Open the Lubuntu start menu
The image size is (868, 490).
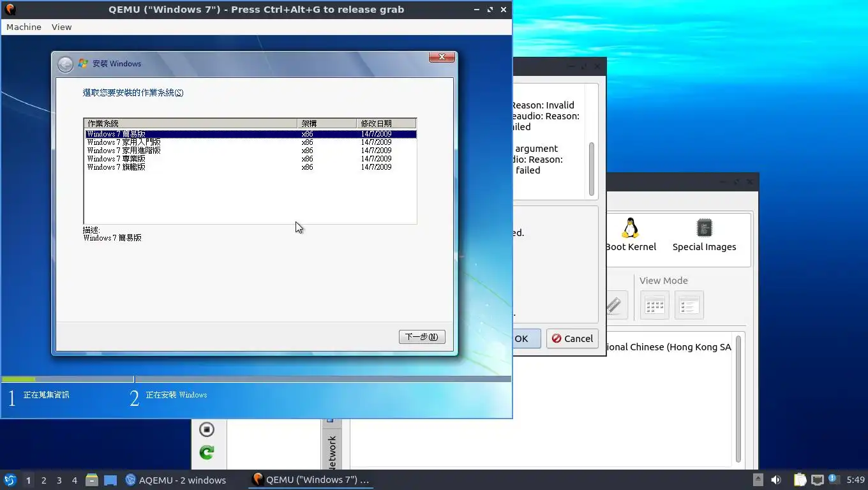(10, 480)
